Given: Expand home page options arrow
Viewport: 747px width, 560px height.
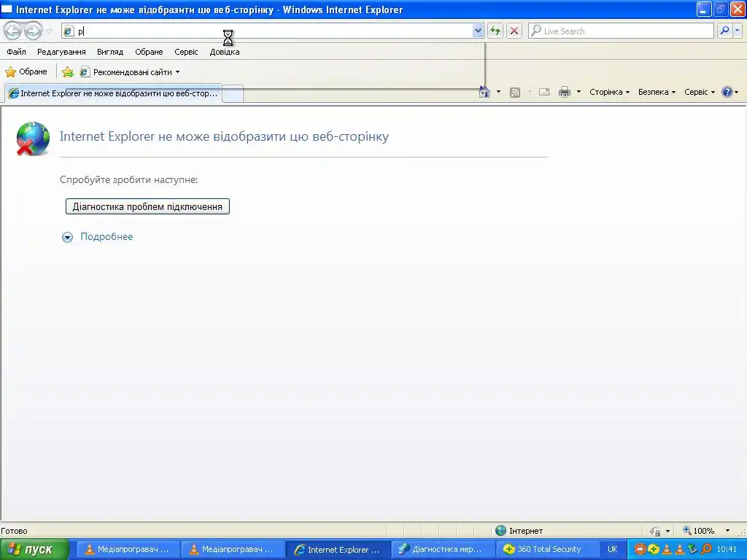Looking at the screenshot, I should pos(498,92).
